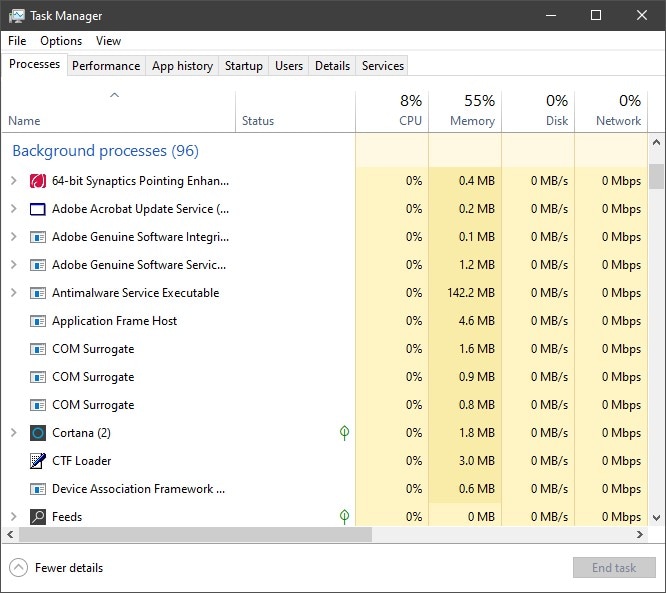Switch to the Performance tab

[106, 66]
